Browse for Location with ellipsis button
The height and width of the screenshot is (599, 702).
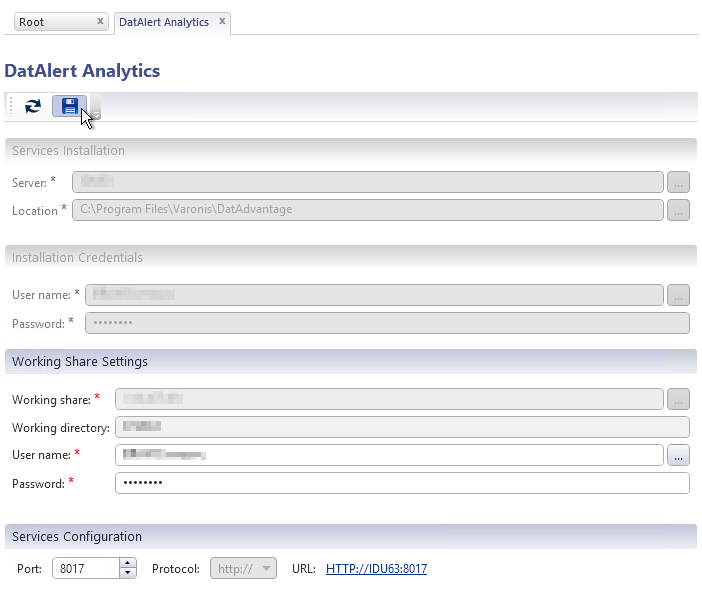click(678, 210)
